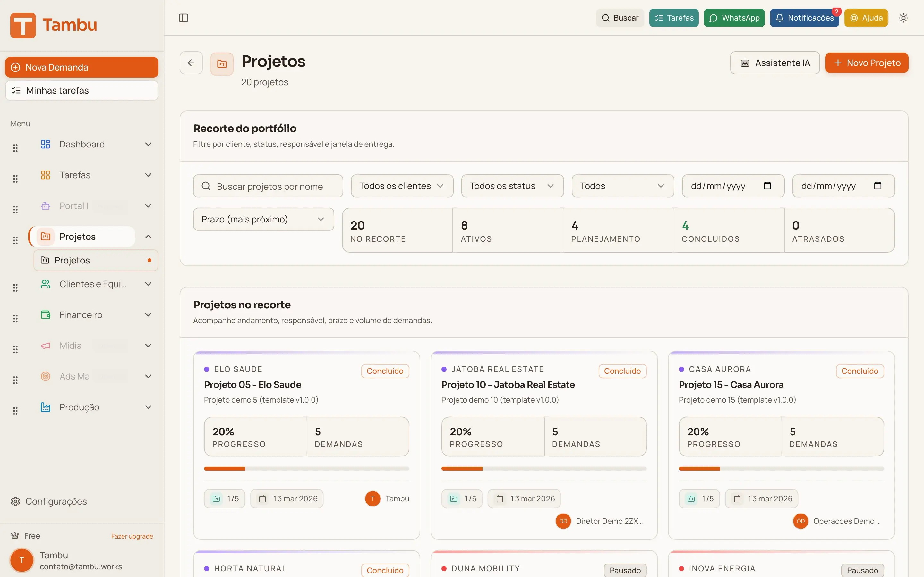Open the calendar picker in first date field
924x577 pixels.
click(x=767, y=186)
